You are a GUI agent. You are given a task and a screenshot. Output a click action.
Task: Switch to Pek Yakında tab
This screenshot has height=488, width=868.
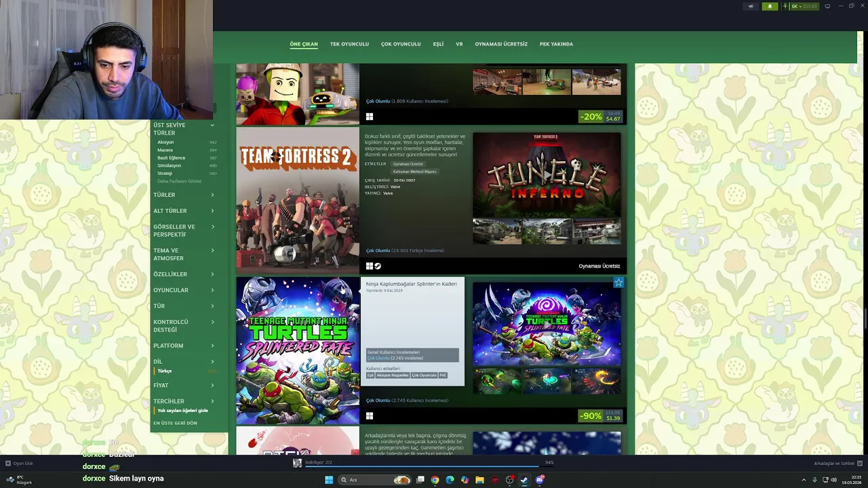pyautogui.click(x=556, y=44)
